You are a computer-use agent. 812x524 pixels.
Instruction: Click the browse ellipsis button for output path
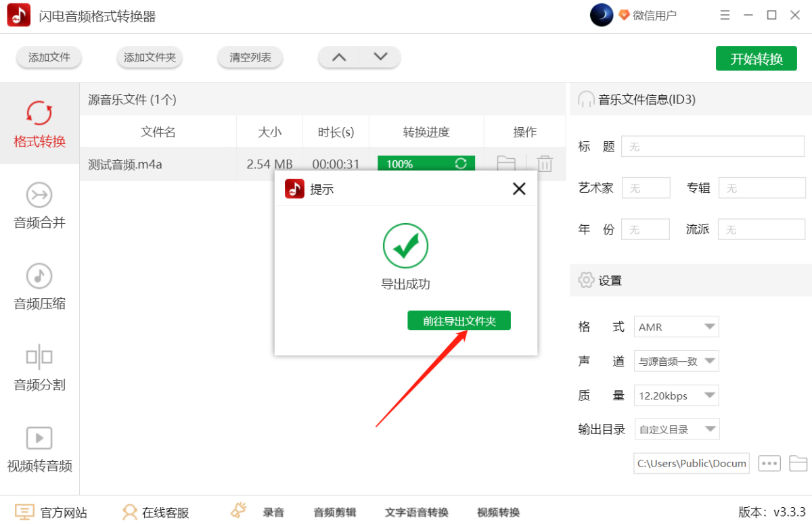click(769, 463)
